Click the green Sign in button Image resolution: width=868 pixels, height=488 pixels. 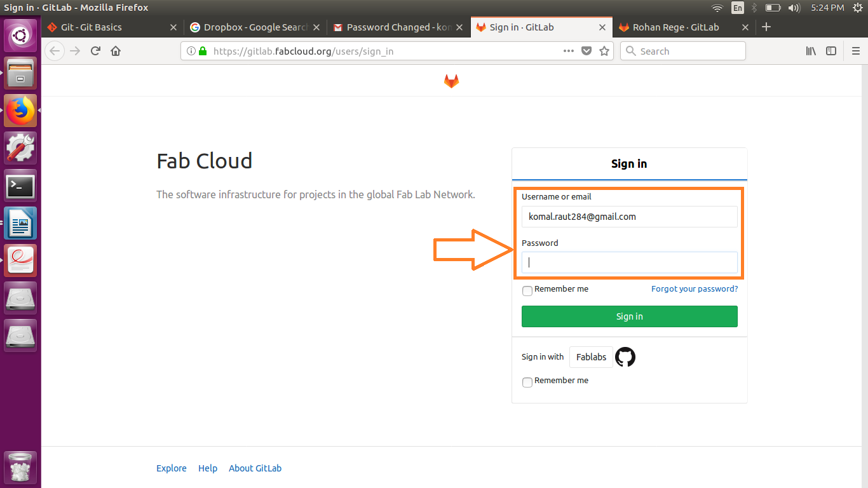tap(630, 316)
